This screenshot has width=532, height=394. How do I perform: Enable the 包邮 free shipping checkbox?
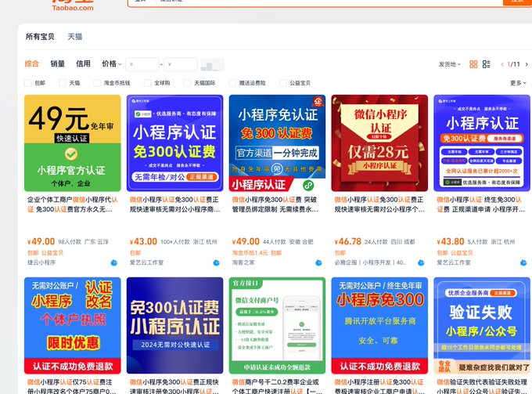click(x=29, y=82)
